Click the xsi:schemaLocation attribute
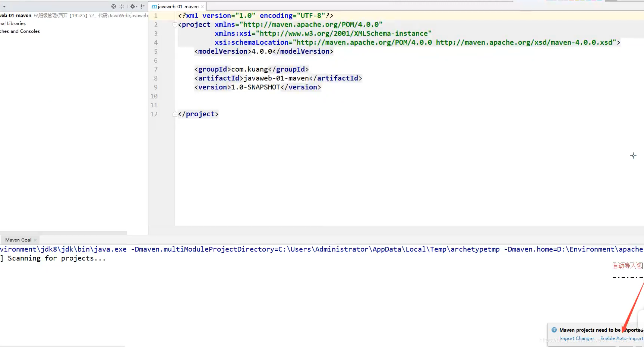 [x=416, y=42]
